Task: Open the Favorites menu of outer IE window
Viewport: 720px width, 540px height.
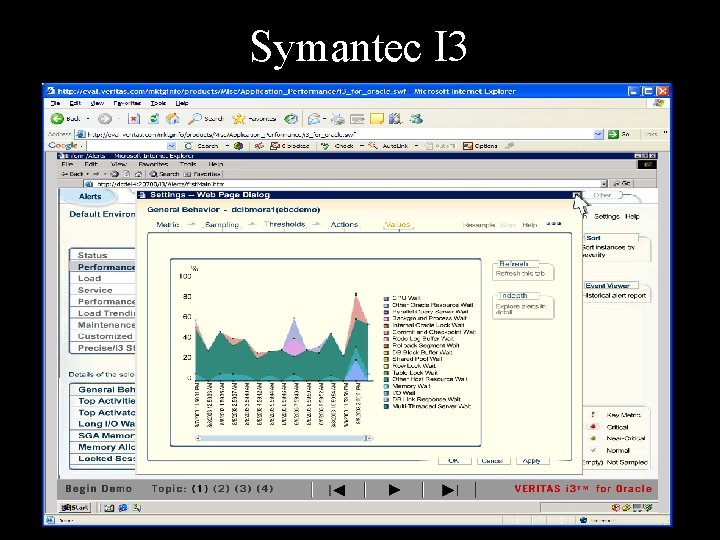Action: pyautogui.click(x=127, y=103)
